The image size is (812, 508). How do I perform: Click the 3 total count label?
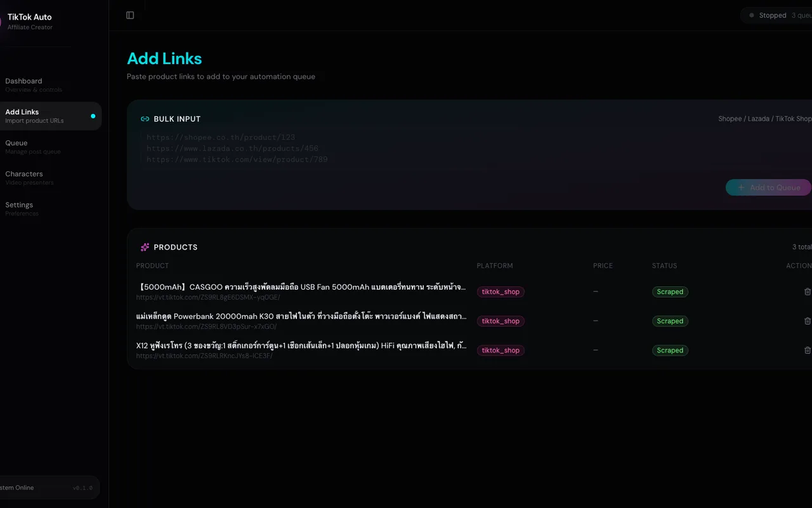click(x=802, y=247)
